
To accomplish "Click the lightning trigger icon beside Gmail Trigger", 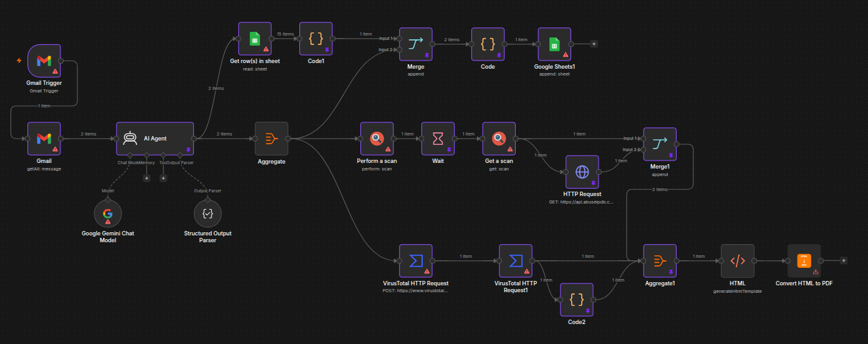I will (19, 61).
